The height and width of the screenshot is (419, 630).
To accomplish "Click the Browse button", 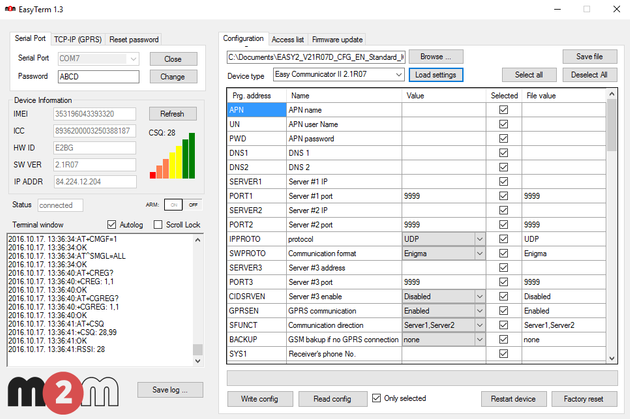I will pyautogui.click(x=436, y=57).
